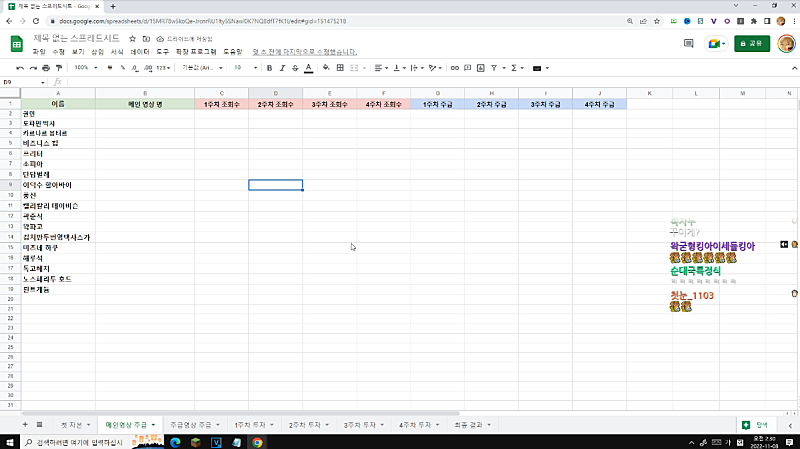Select column D header
Screen dimensions: 800x449
276,93
